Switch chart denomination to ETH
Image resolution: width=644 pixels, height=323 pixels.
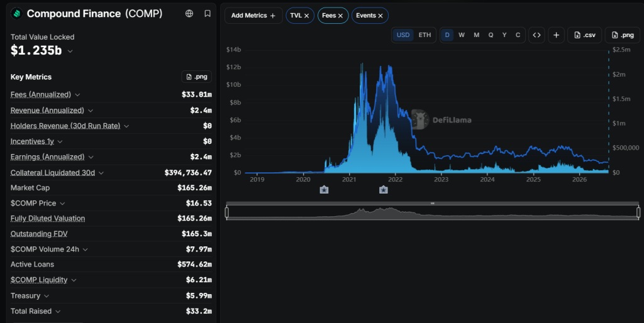click(425, 35)
